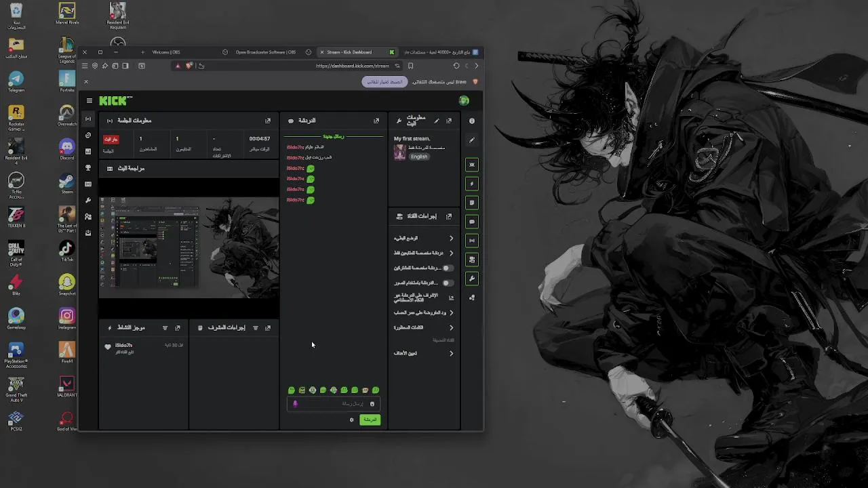Focus the chat message input field

[x=333, y=404]
